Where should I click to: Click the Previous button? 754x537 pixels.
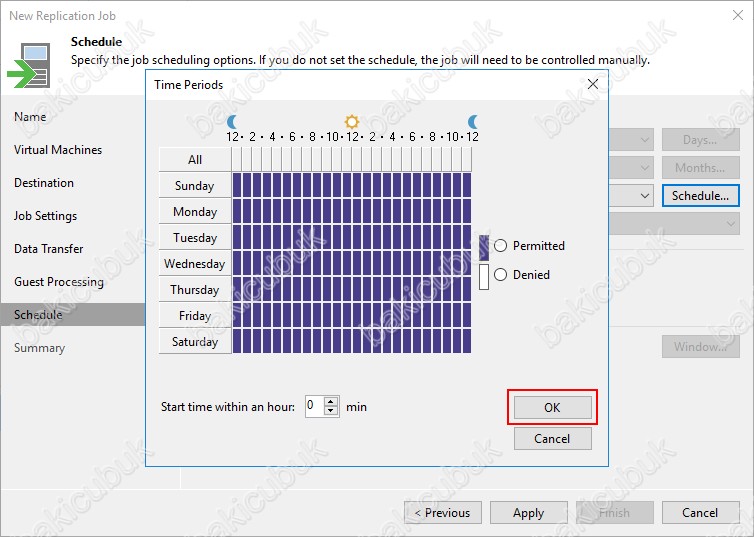coord(443,513)
